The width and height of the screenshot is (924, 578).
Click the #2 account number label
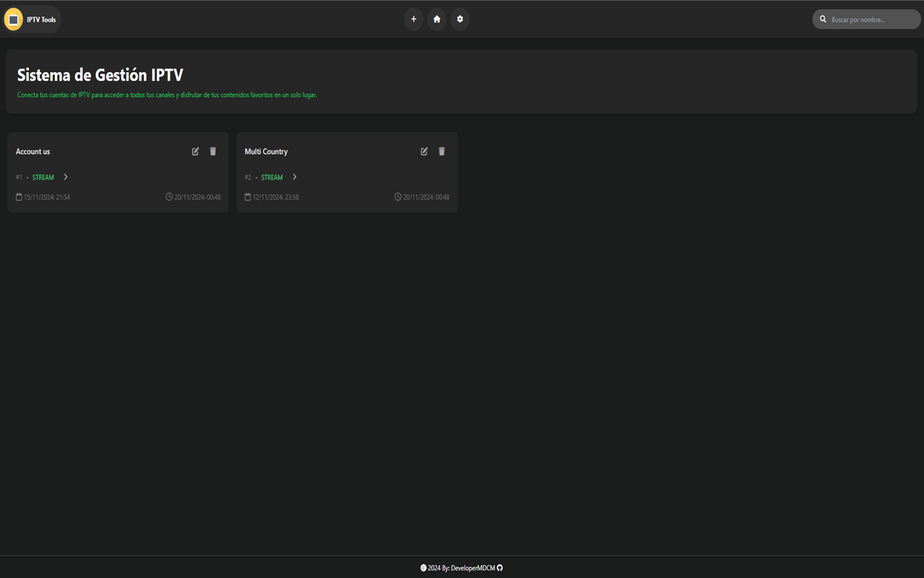248,178
